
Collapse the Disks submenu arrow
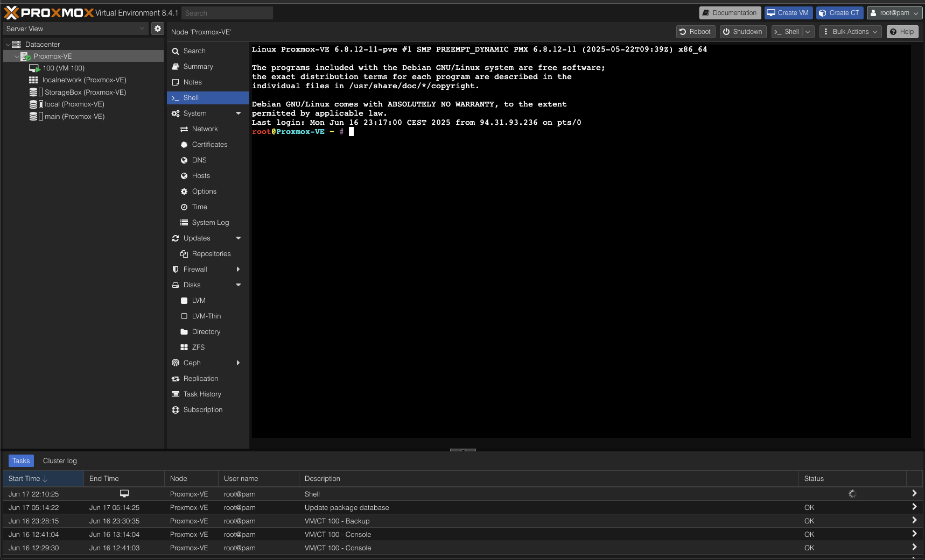coord(239,285)
